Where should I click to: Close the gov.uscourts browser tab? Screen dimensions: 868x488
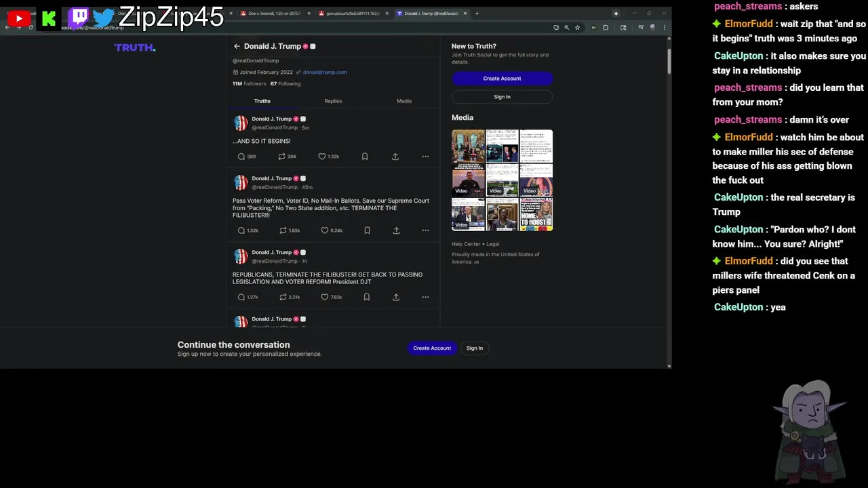pos(387,14)
